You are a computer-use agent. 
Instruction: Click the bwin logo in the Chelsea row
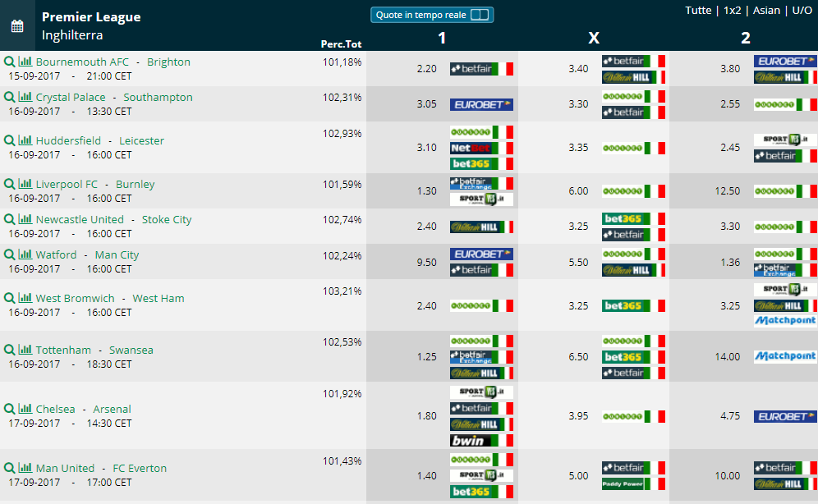[481, 441]
